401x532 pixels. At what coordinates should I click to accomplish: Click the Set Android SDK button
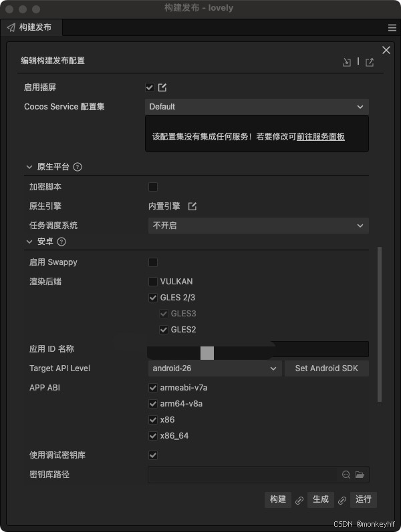(x=327, y=368)
